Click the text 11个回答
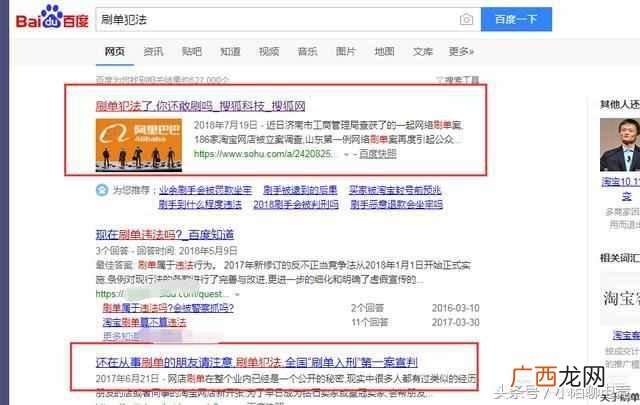This screenshot has height=405, width=640. coord(369,323)
